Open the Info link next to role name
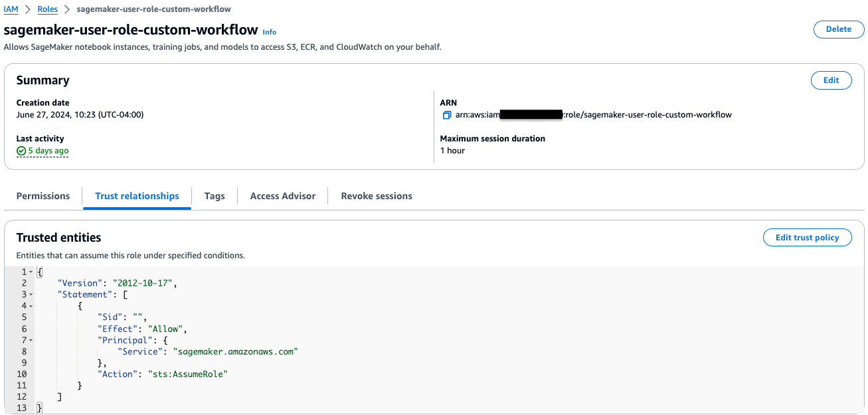Screen dimensions: 868x415 [269, 31]
